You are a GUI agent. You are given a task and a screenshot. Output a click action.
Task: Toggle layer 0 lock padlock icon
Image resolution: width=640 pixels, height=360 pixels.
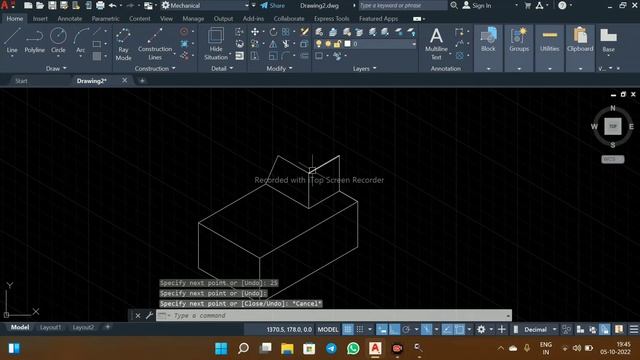(337, 44)
